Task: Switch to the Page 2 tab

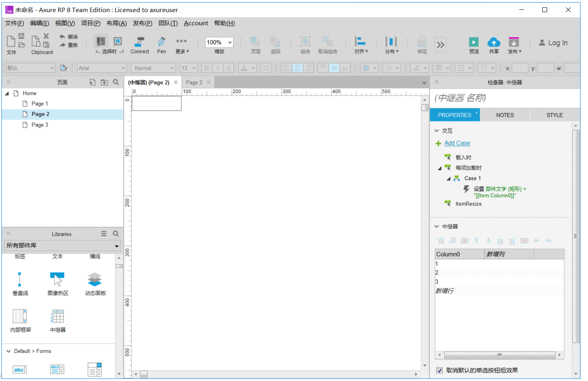Action: 194,82
